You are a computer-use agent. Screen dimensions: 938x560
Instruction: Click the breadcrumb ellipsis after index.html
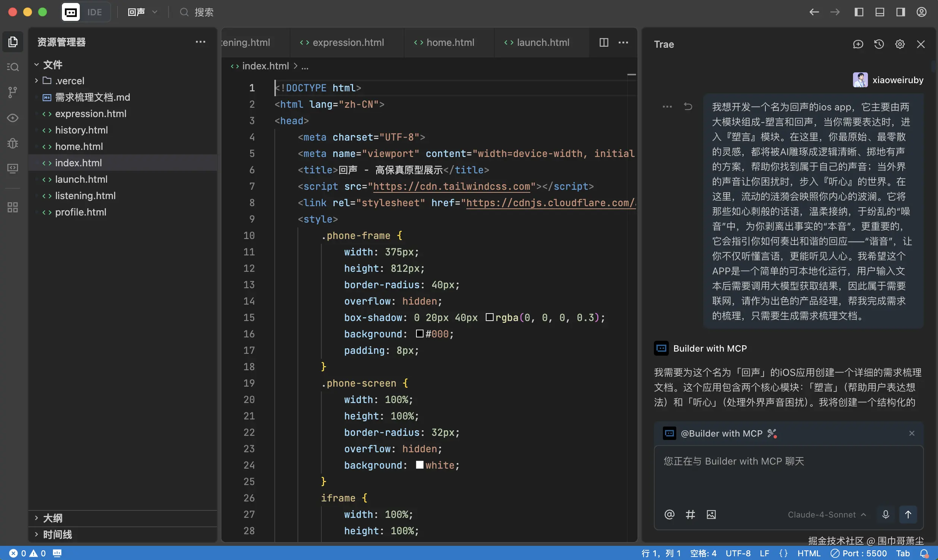(305, 67)
